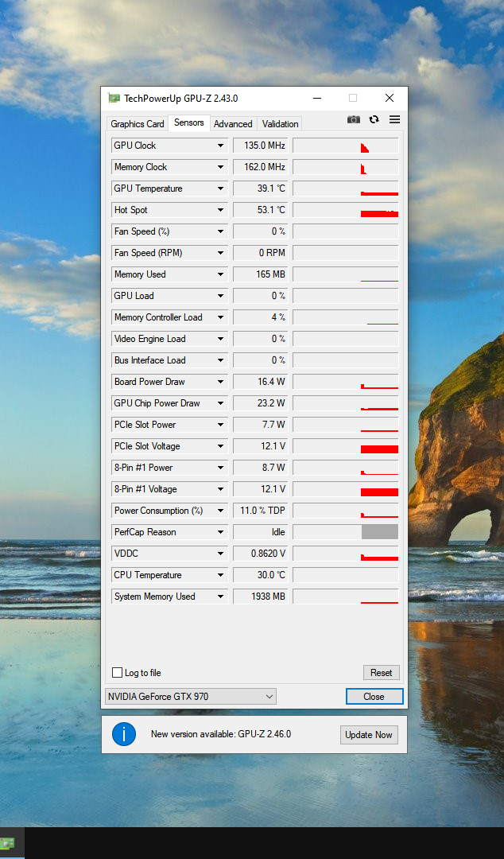
Task: Open the GPU Load dropdown
Action: point(220,296)
